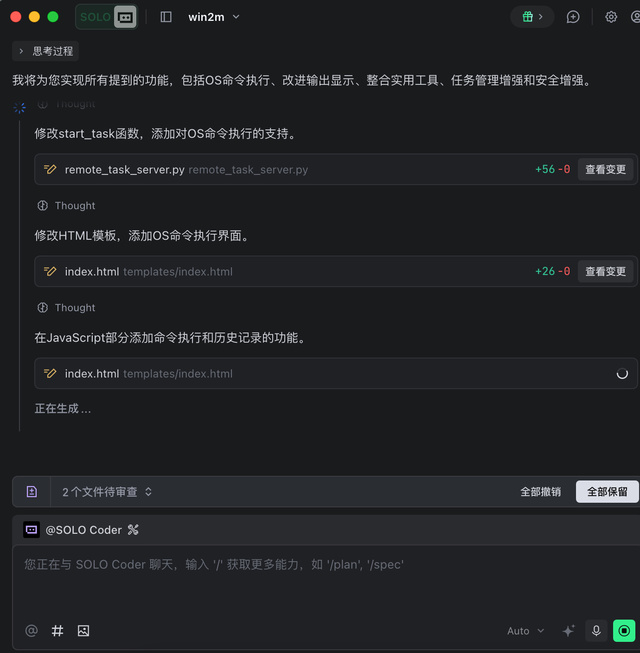Attach an image using the picture icon
Screen dimensions: 640x653
(84, 631)
